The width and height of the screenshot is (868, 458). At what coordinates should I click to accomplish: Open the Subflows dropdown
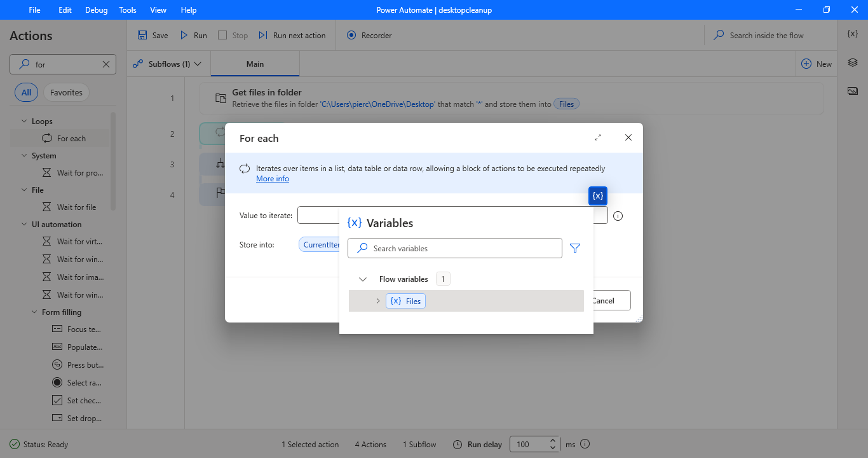(x=167, y=64)
